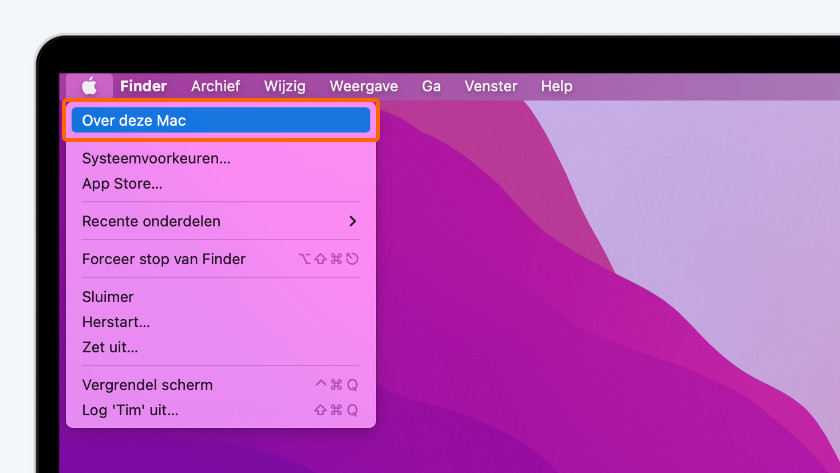Choose Zet uit... to shut down
Image resolution: width=840 pixels, height=473 pixels.
221,347
